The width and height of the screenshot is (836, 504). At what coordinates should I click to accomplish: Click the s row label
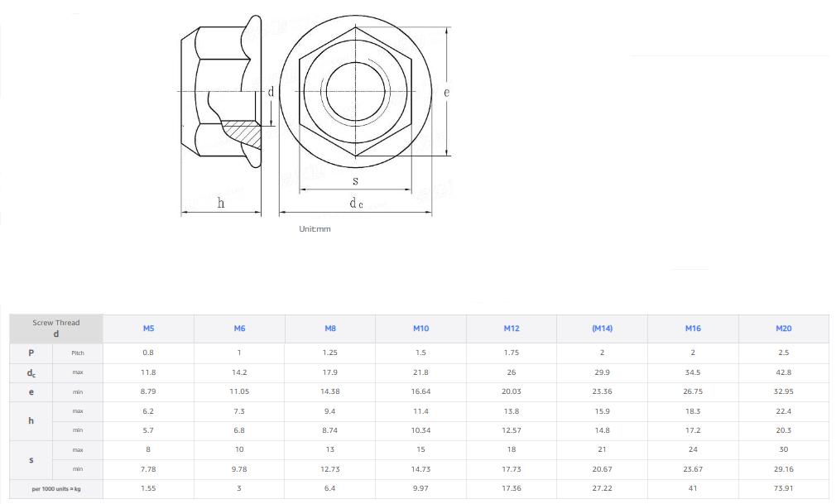tap(30, 459)
